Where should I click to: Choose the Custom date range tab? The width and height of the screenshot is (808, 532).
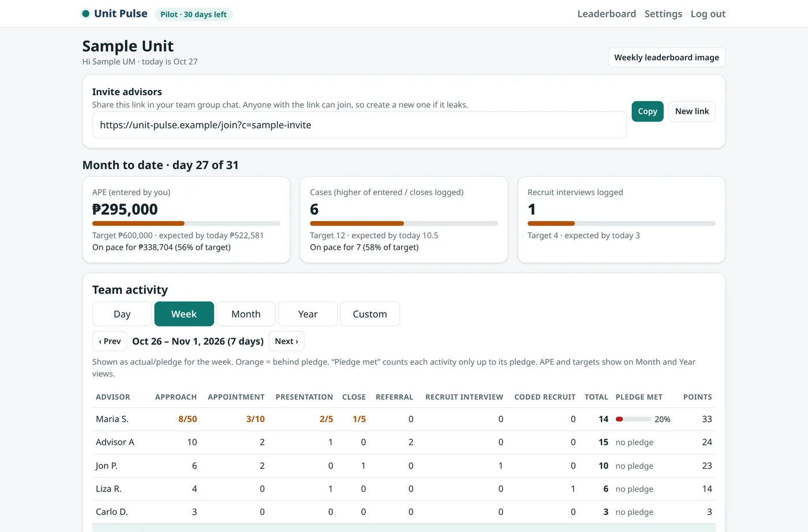(x=370, y=314)
